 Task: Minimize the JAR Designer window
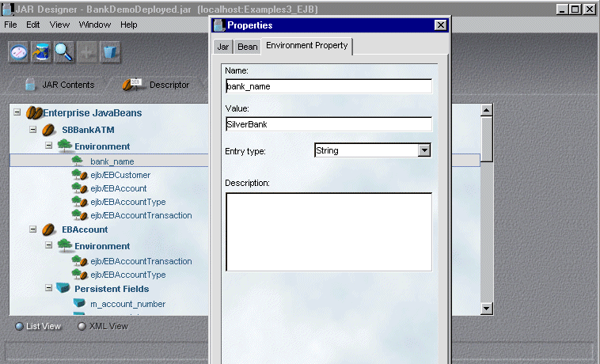562,9
